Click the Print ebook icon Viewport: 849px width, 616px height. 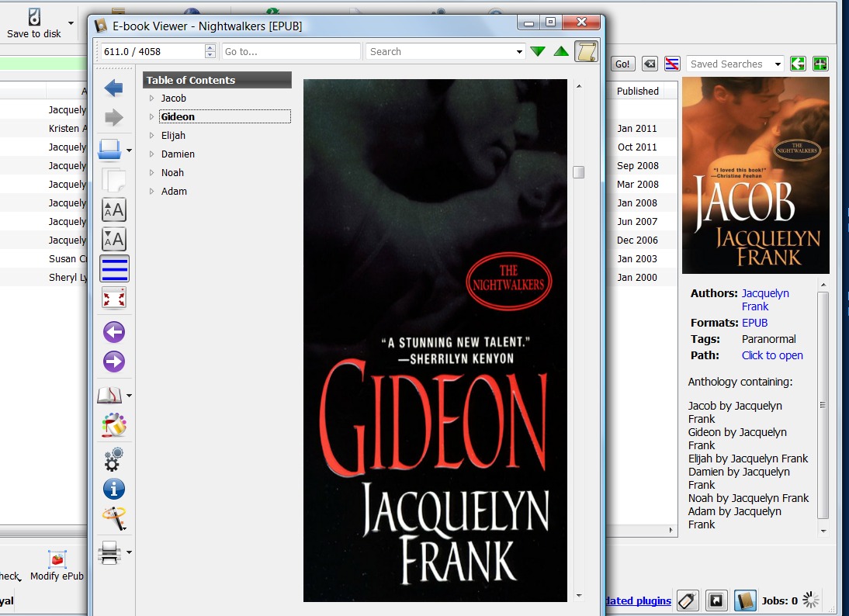(109, 552)
